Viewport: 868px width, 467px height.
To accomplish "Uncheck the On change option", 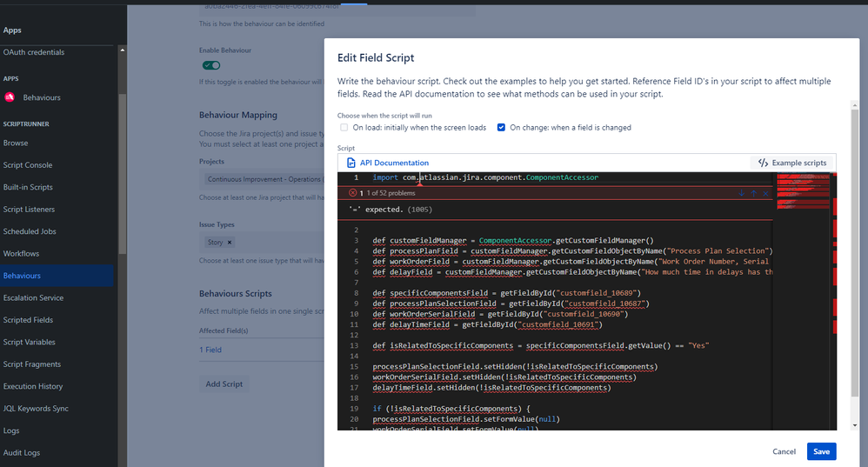I will click(x=501, y=127).
